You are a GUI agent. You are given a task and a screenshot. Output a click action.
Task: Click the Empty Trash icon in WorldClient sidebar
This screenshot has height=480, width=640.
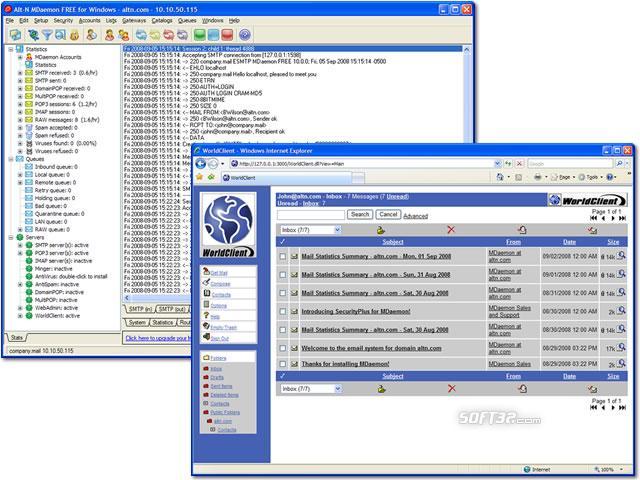tap(206, 326)
